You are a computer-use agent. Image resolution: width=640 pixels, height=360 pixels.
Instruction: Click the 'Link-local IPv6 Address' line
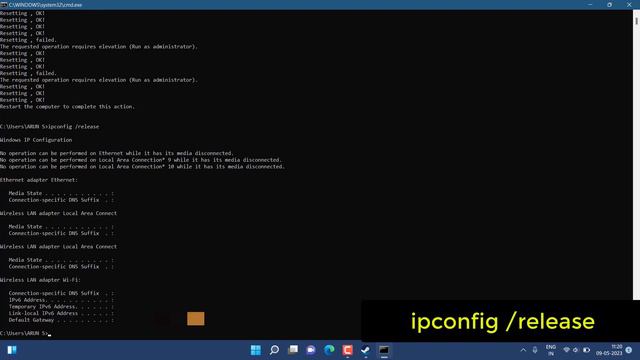[61, 313]
